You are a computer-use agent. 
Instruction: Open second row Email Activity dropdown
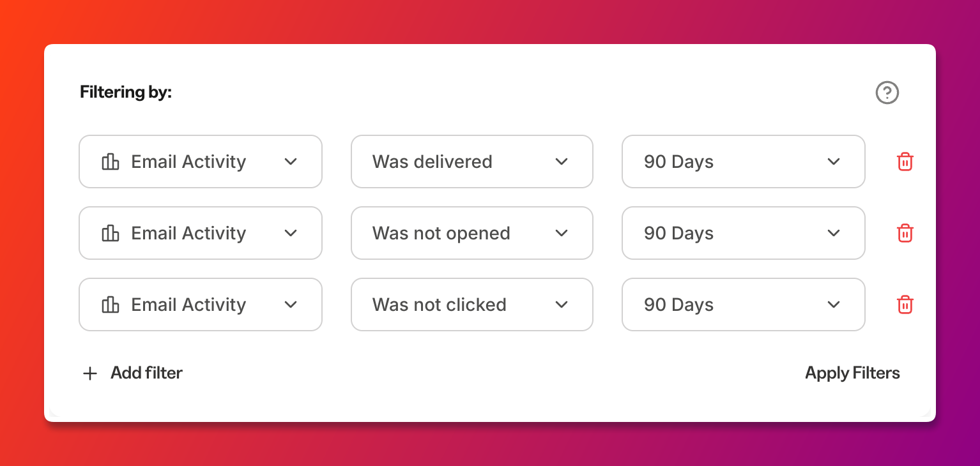(201, 233)
